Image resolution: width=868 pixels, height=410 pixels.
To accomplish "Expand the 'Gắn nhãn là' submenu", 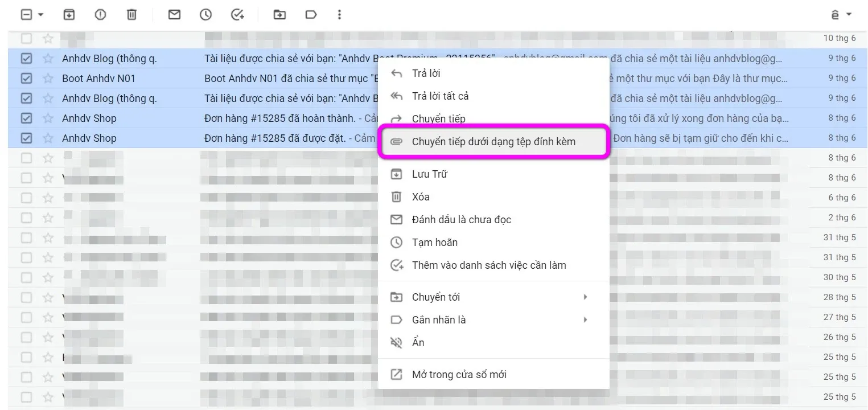I will 493,320.
